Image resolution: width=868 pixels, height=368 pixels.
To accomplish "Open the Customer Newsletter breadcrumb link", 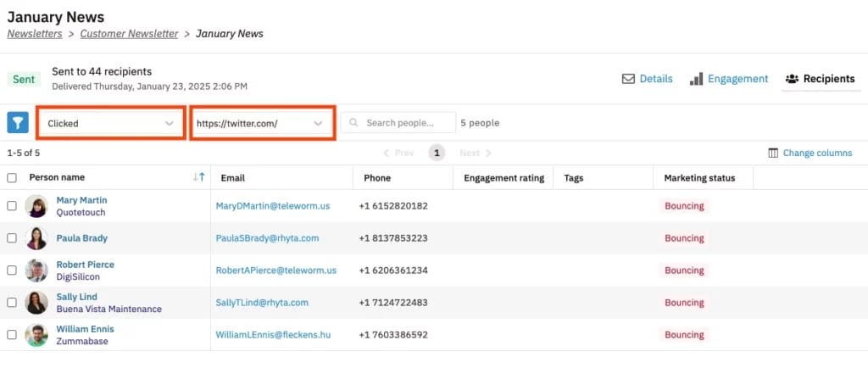I will [x=129, y=34].
